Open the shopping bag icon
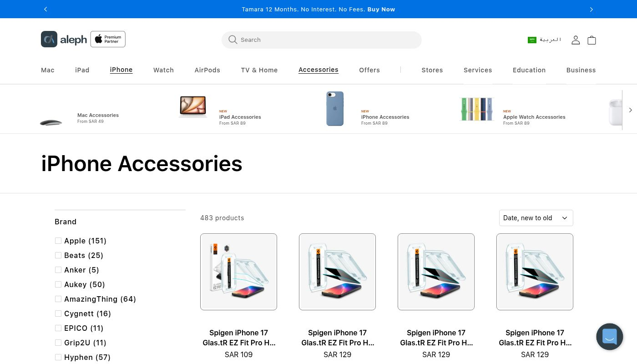The image size is (637, 364). [x=591, y=40]
